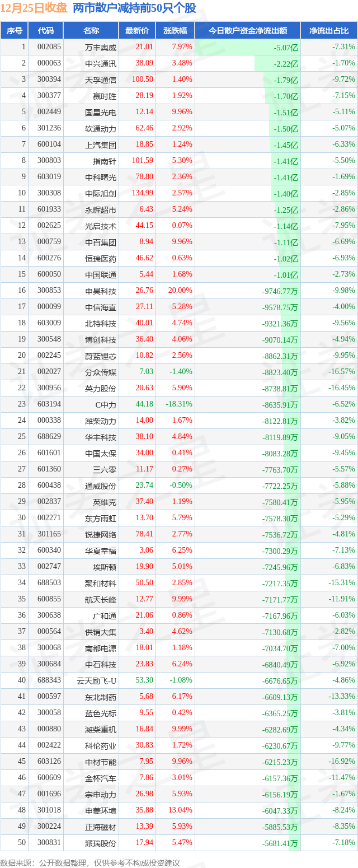Screen dimensions: 358x868
Task: Click 13.04% change for 申菱环境
Action: (180, 810)
